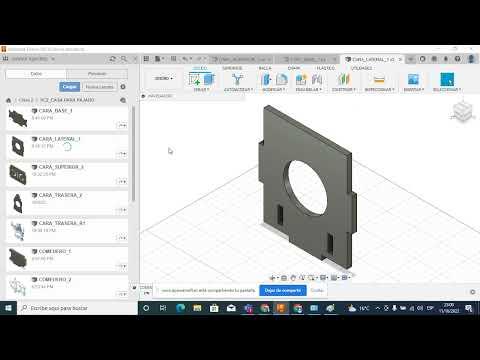
Task: Click the ViewCube in the viewport corner
Action: tap(462, 111)
